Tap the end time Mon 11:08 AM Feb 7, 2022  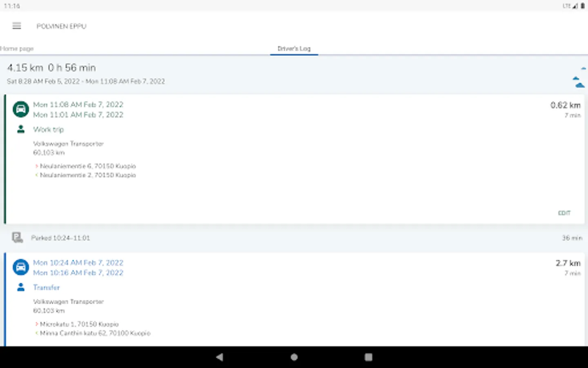[x=78, y=105]
